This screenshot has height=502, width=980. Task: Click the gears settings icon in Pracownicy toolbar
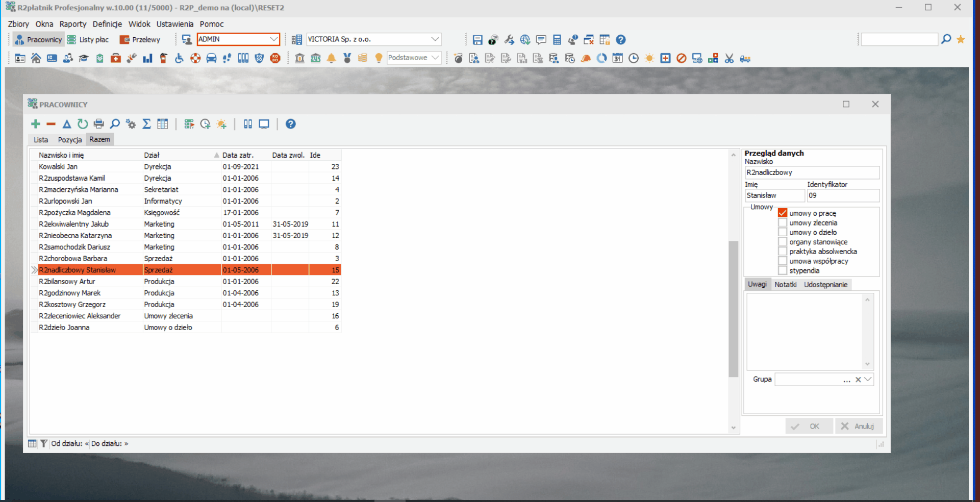(131, 124)
